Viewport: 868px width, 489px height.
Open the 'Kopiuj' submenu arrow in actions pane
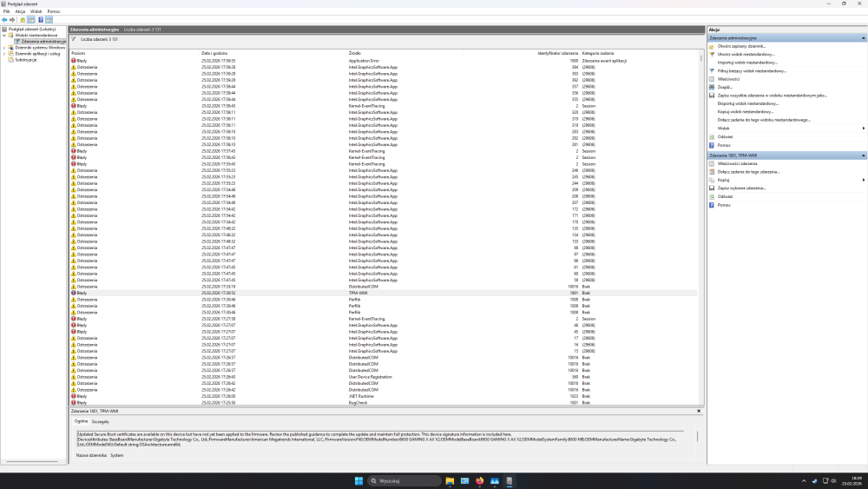864,180
